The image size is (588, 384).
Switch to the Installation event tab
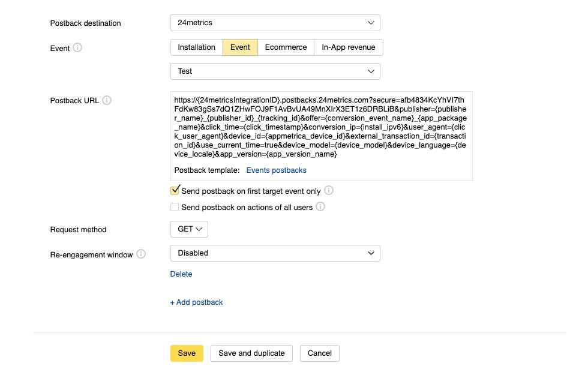coord(196,47)
